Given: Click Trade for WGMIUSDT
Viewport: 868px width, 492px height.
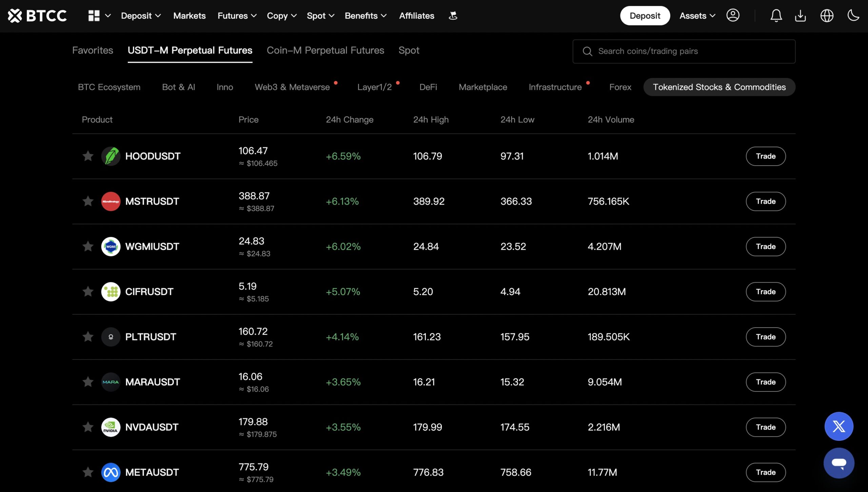Looking at the screenshot, I should click(766, 246).
